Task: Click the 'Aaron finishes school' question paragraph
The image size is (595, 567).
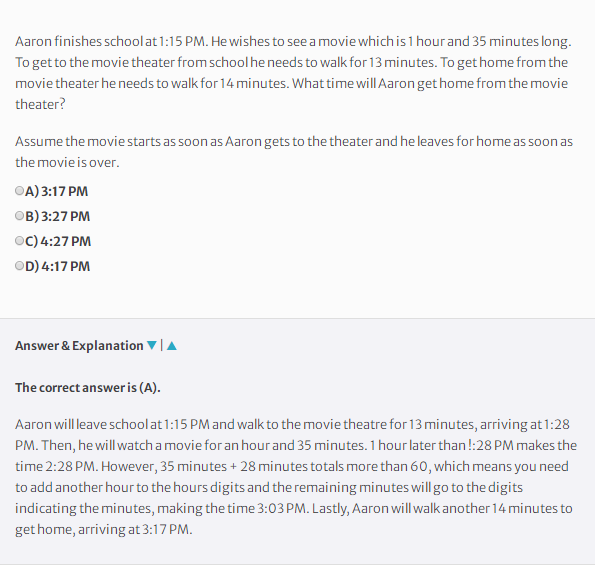Action: pos(293,72)
